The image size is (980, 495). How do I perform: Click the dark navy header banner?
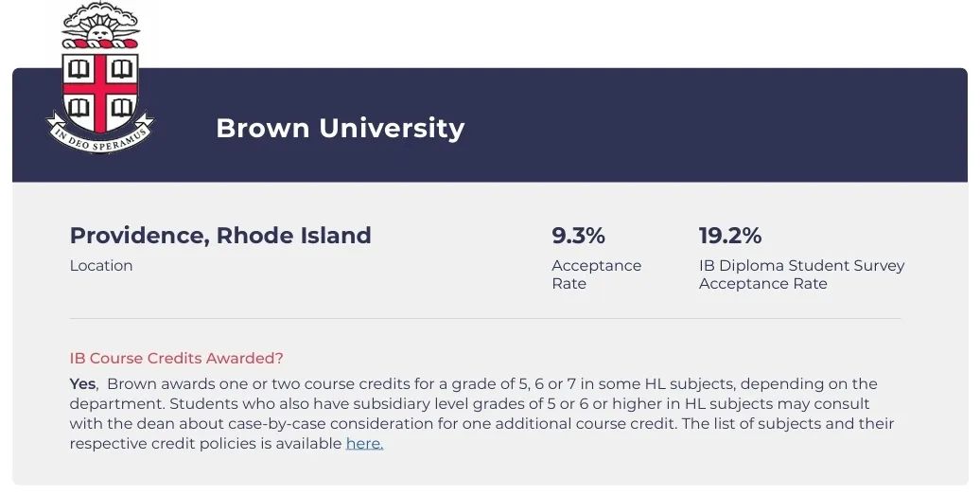click(x=490, y=125)
